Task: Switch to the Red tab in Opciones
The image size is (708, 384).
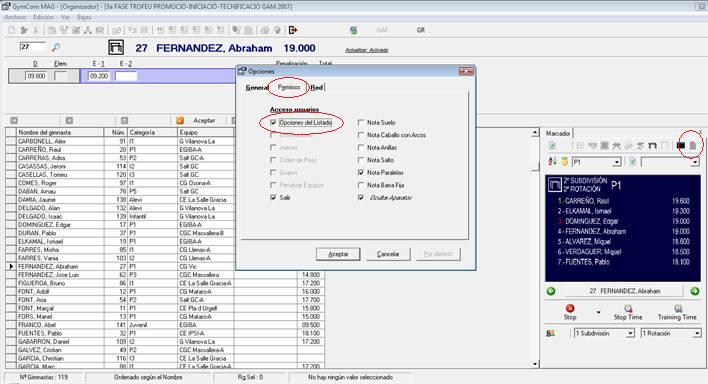Action: click(x=317, y=87)
